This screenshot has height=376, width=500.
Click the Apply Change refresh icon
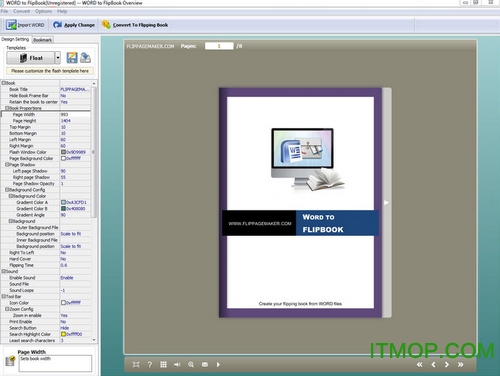[57, 25]
